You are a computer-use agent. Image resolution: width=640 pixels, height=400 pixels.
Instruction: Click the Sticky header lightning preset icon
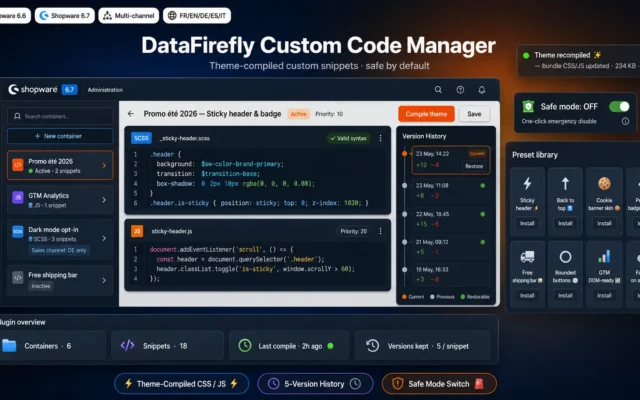click(x=527, y=183)
